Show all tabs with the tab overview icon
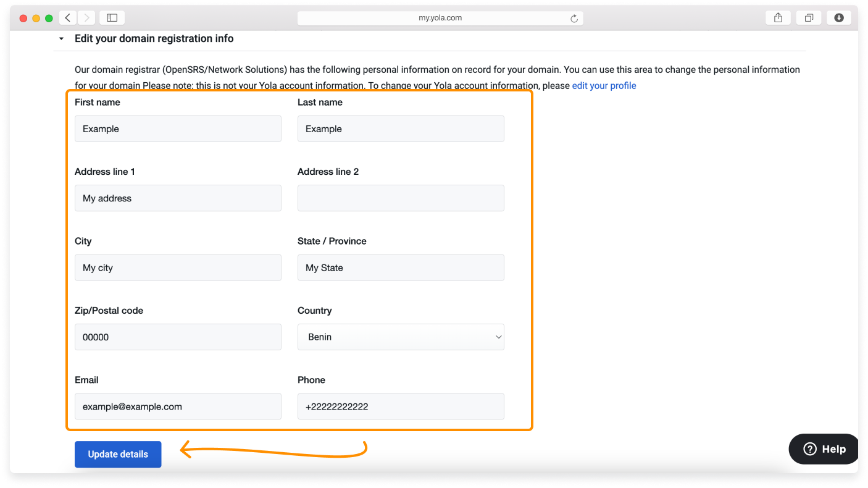This screenshot has width=868, height=488. [809, 17]
